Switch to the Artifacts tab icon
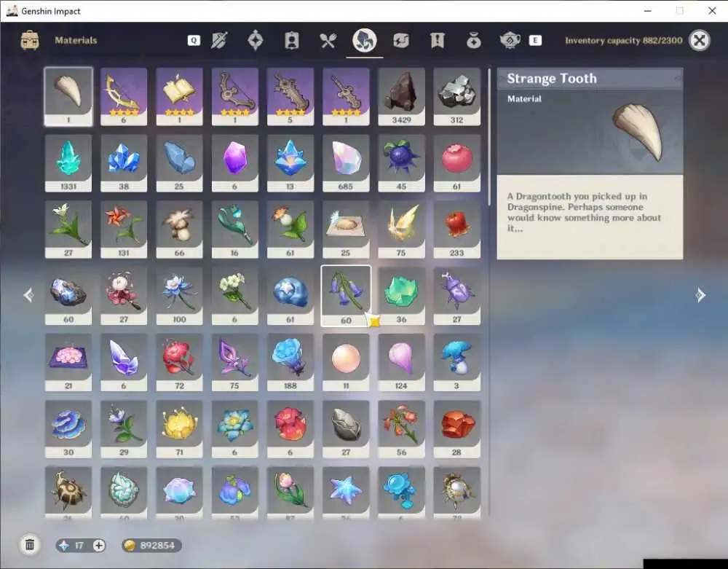Image resolution: width=728 pixels, height=569 pixels. click(256, 40)
